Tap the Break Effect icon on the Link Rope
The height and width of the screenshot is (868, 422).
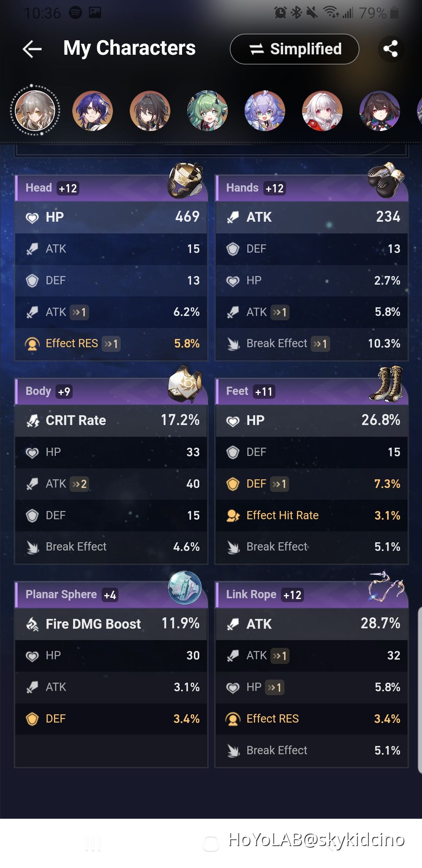point(233,750)
